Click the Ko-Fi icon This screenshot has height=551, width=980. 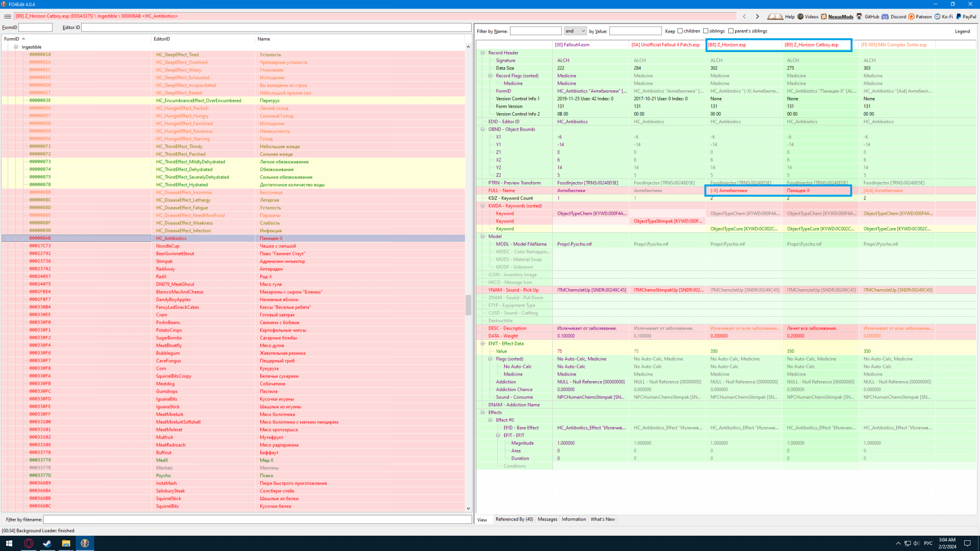click(938, 16)
